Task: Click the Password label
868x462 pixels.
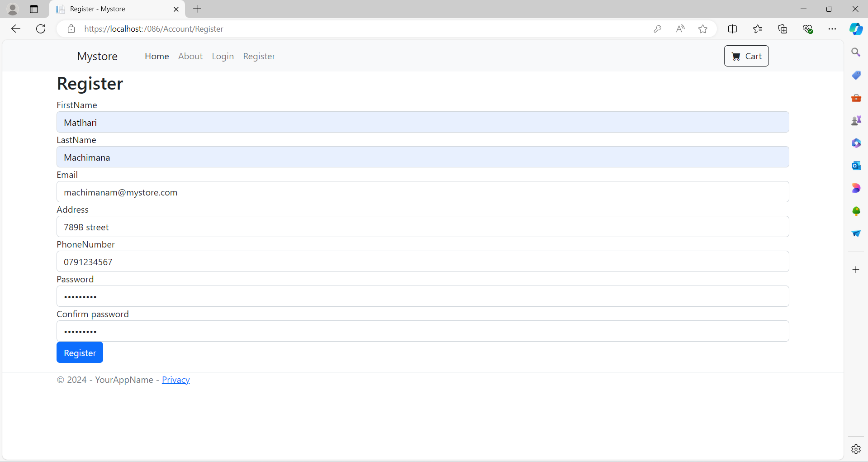Action: (x=75, y=279)
